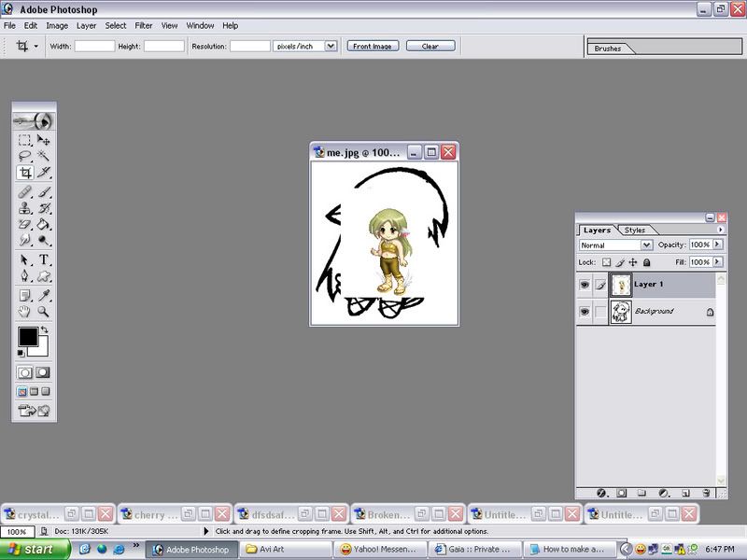747x560 pixels.
Task: Select the Notes tool
Action: [25, 295]
